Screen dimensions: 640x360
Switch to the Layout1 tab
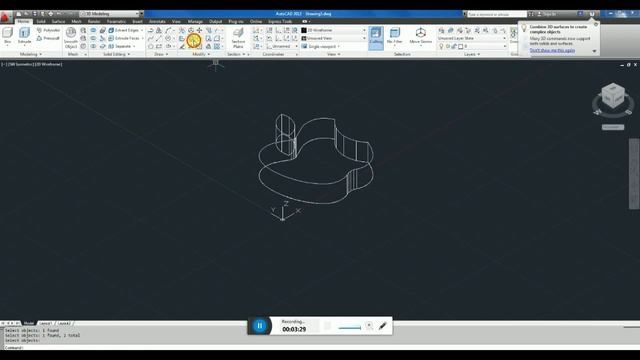pyautogui.click(x=45, y=323)
